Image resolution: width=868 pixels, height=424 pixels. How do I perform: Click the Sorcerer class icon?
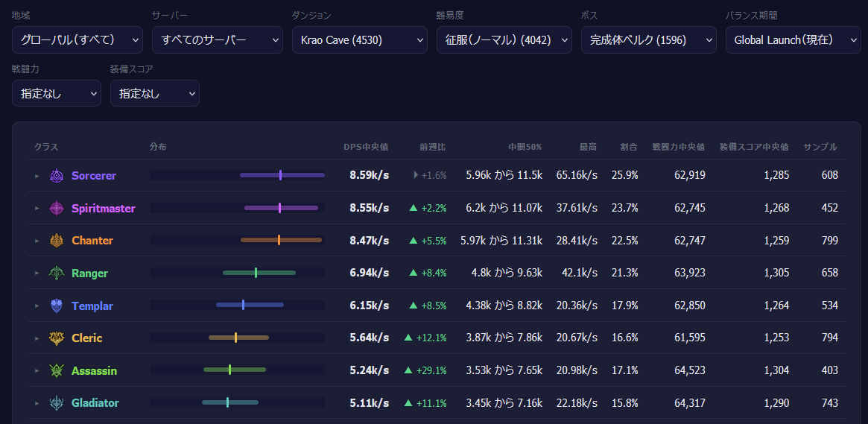click(x=57, y=175)
